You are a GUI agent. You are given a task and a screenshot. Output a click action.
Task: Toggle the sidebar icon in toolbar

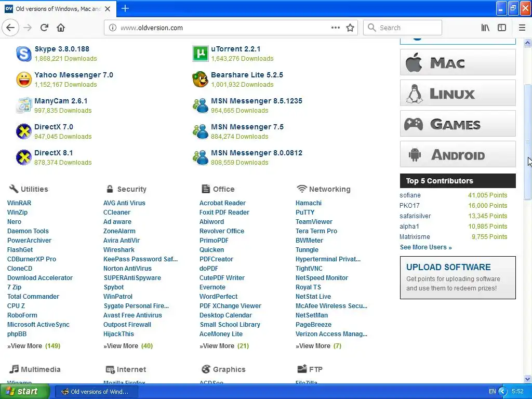tap(502, 28)
